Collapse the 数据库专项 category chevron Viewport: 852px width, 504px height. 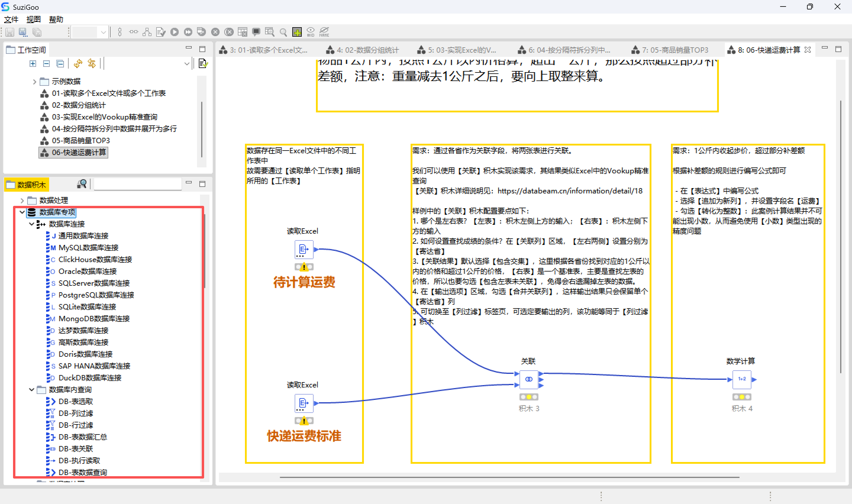coord(22,212)
